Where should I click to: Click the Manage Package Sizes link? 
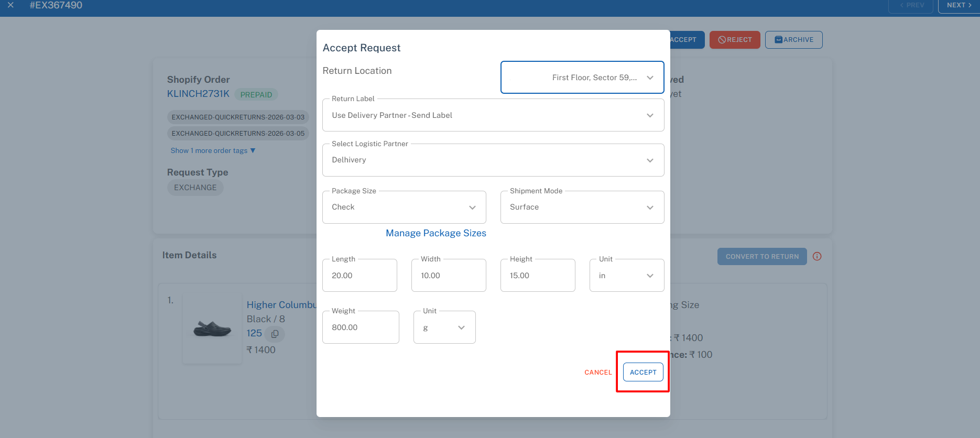pyautogui.click(x=435, y=233)
